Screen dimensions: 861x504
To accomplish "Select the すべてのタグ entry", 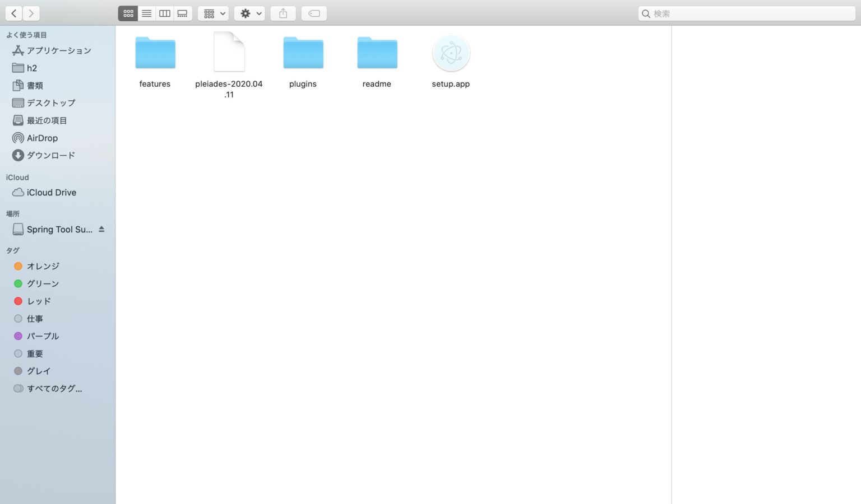I will [x=54, y=388].
